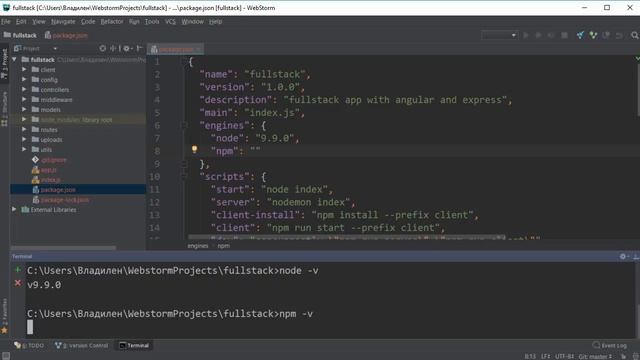Open the Help menu
This screenshot has width=640, height=360.
[x=216, y=21]
